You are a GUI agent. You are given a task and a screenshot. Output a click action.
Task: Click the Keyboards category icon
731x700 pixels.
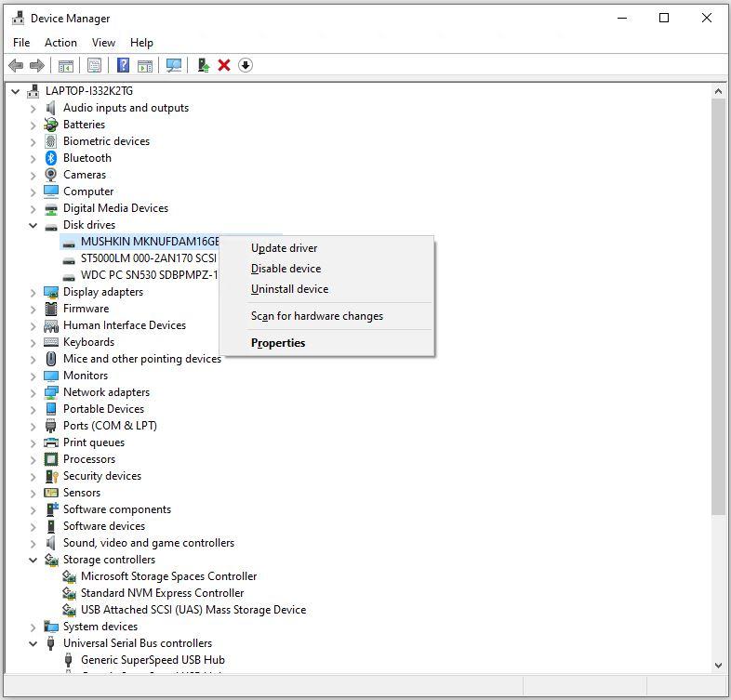point(51,342)
